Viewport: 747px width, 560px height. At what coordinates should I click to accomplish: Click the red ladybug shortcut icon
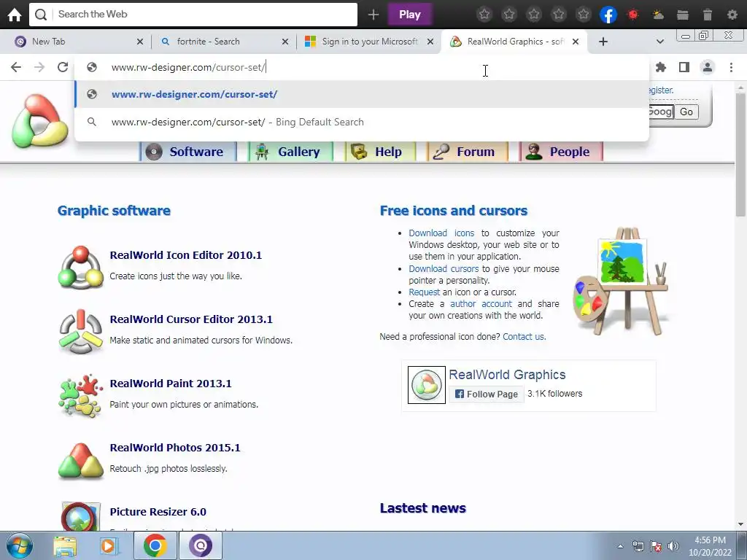(633, 15)
